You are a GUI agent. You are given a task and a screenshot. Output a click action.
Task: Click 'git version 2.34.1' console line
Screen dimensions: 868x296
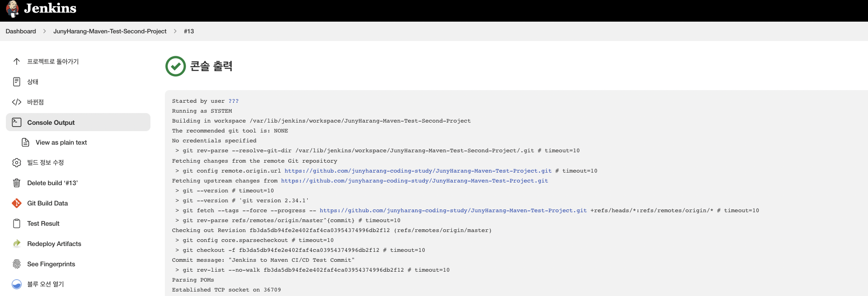[242, 200]
